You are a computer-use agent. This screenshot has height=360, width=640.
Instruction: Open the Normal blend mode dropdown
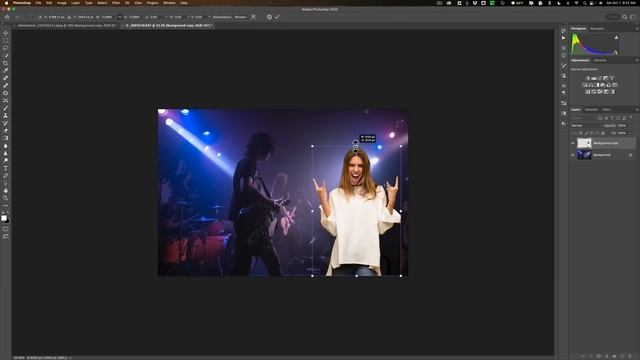[x=586, y=126]
